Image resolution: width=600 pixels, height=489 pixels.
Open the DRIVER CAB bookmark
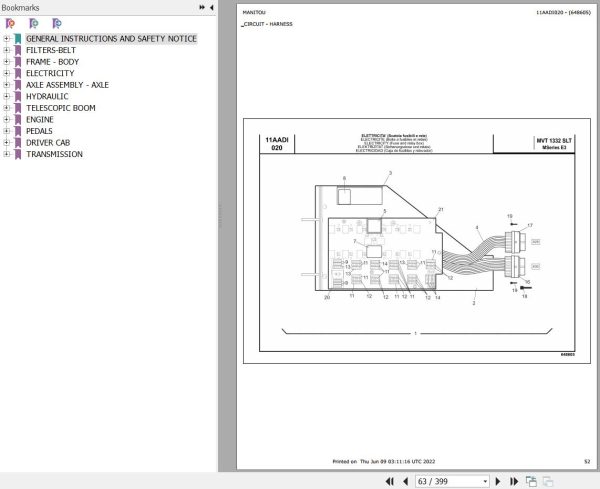tap(48, 142)
